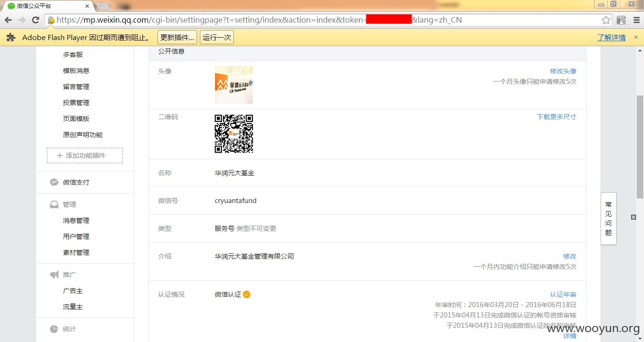Viewport: 644px width, 342px height.
Task: Open 流量主 in sidebar
Action: point(73,307)
